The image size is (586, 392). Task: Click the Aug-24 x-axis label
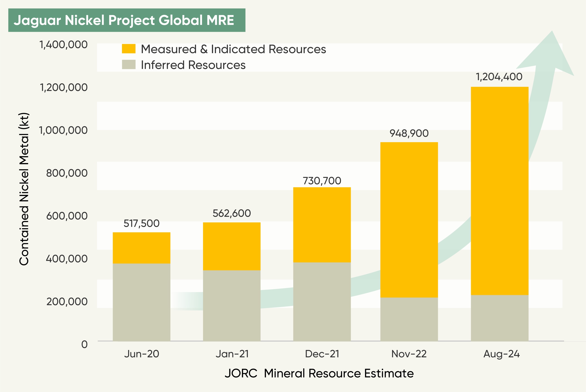pyautogui.click(x=502, y=354)
